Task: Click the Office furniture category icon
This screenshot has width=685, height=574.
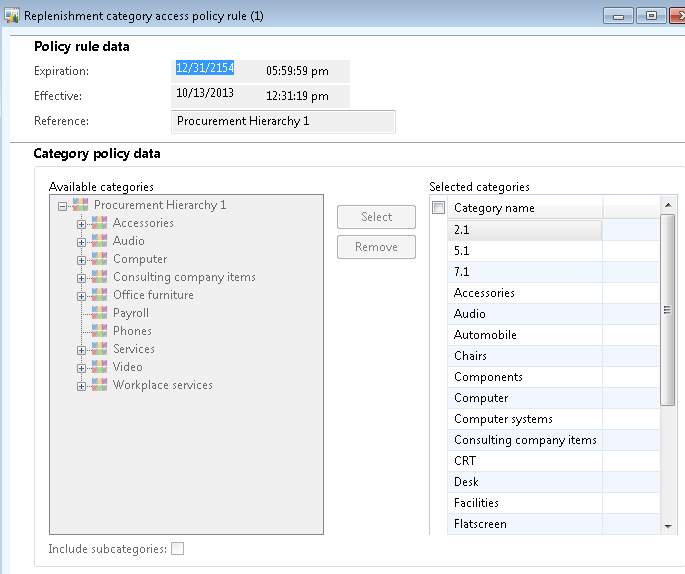Action: point(99,295)
